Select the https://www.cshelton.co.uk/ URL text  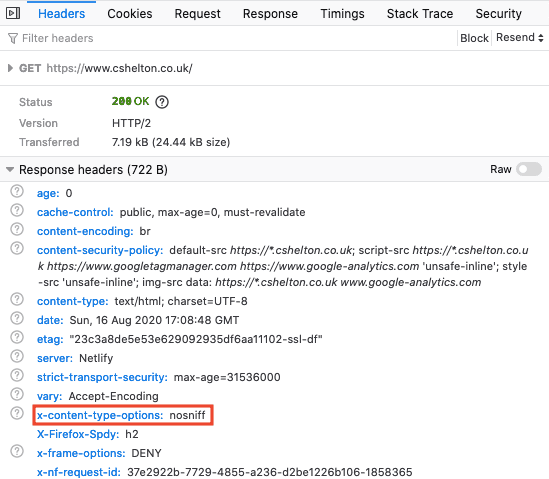[x=119, y=68]
